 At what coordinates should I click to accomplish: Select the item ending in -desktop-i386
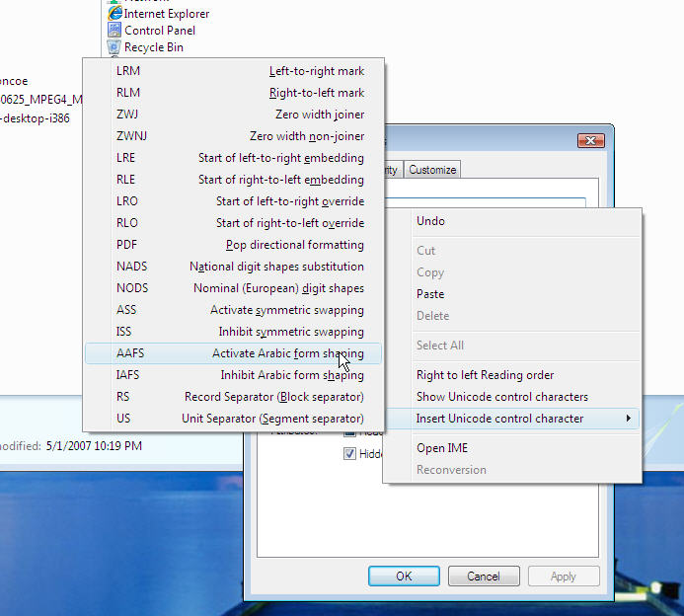tap(35, 118)
